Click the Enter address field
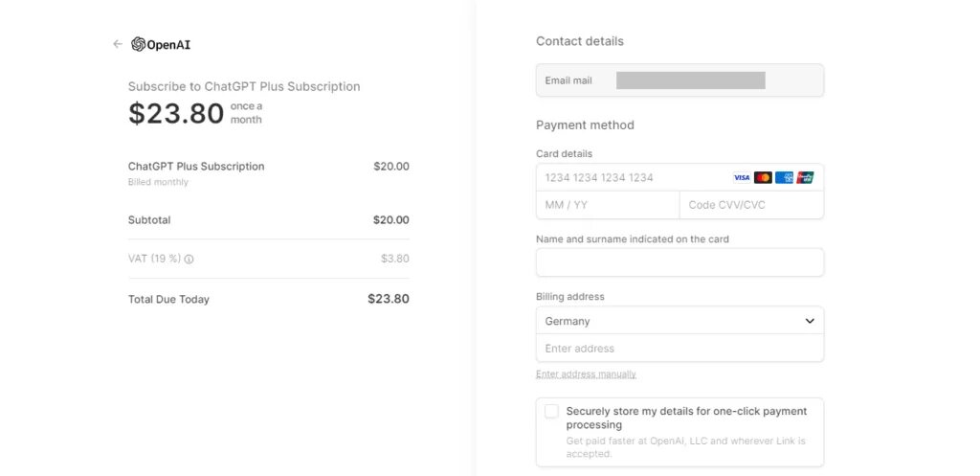The image size is (980, 476). tap(679, 348)
